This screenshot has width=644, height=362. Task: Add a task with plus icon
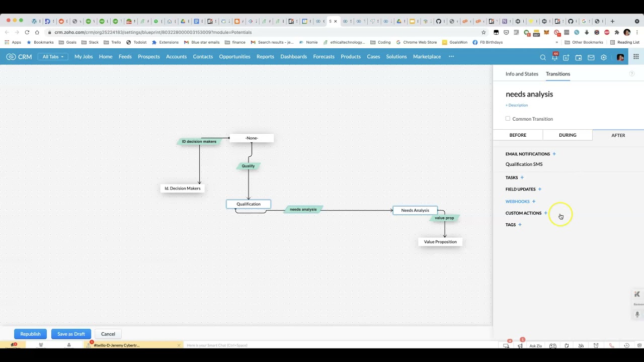[522, 177]
